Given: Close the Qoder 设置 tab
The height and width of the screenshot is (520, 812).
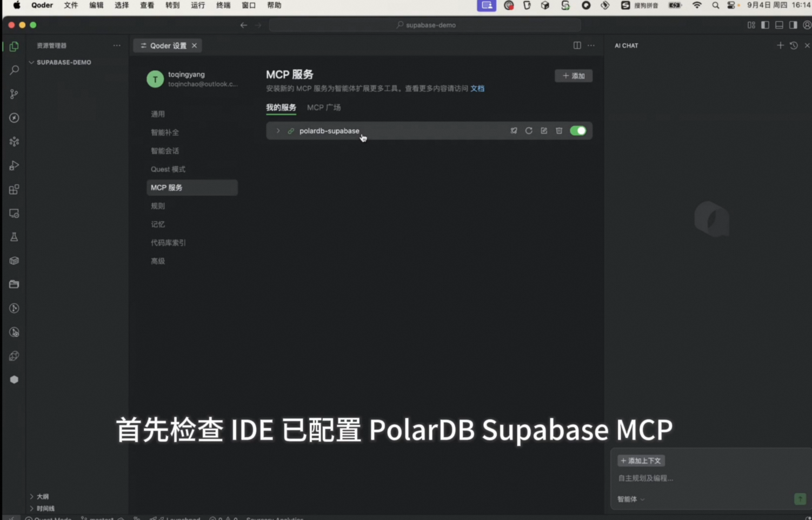Looking at the screenshot, I should [x=195, y=45].
